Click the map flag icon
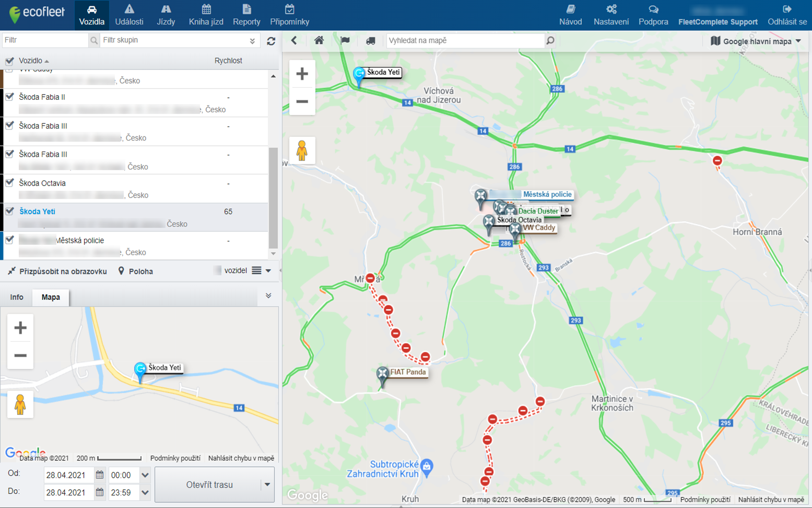 coord(345,40)
